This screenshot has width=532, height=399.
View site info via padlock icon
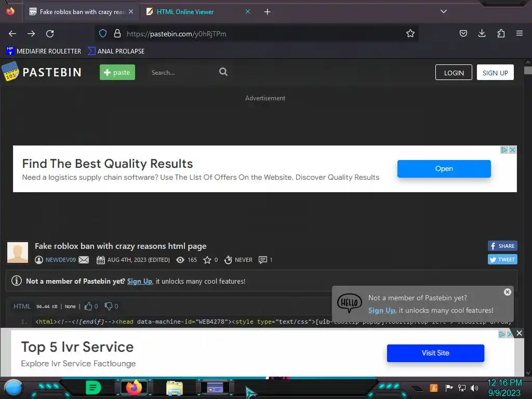coord(117,33)
